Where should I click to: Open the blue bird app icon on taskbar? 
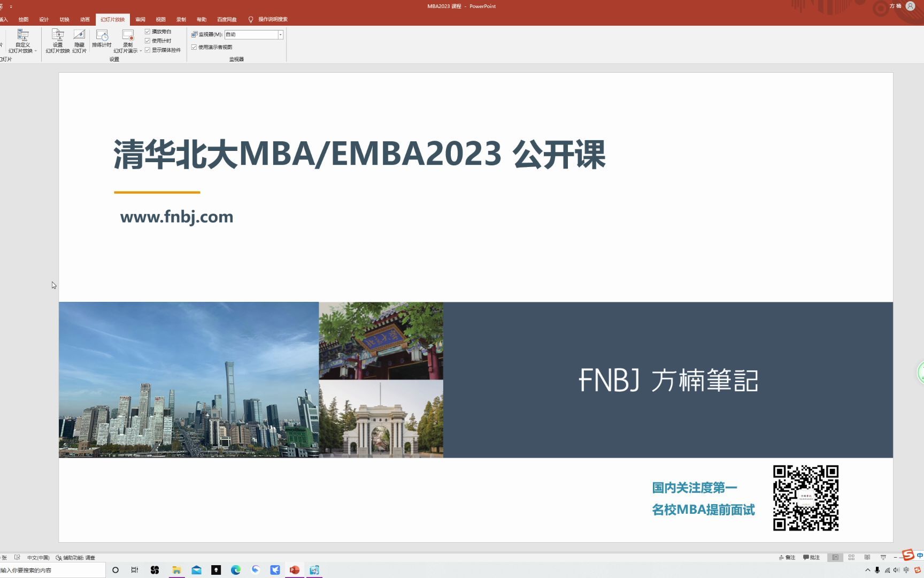[x=275, y=570]
